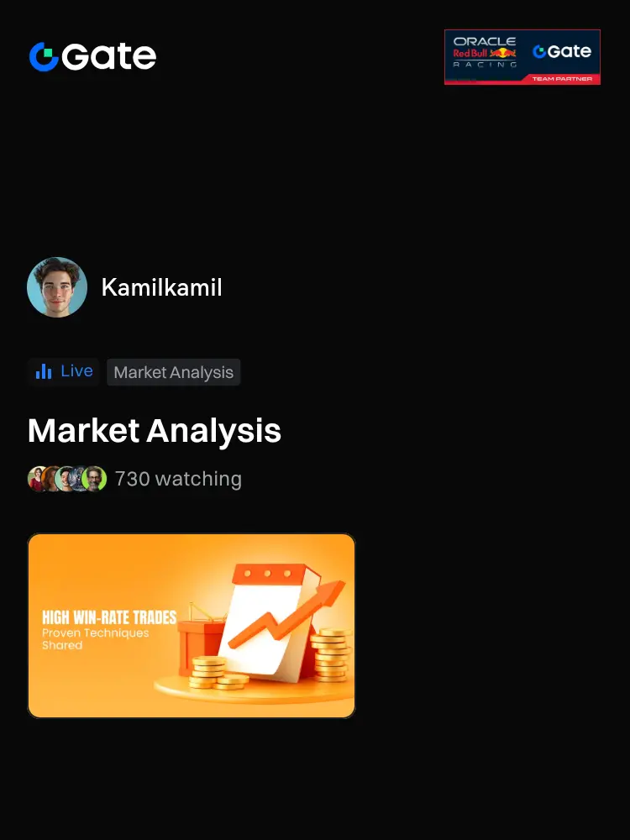Click the High Win-Rate Trades heading
630x840 pixels.
click(109, 617)
